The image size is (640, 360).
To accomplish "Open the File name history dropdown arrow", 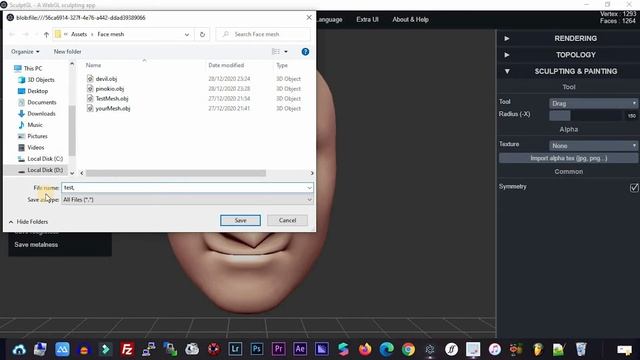I will pyautogui.click(x=309, y=188).
